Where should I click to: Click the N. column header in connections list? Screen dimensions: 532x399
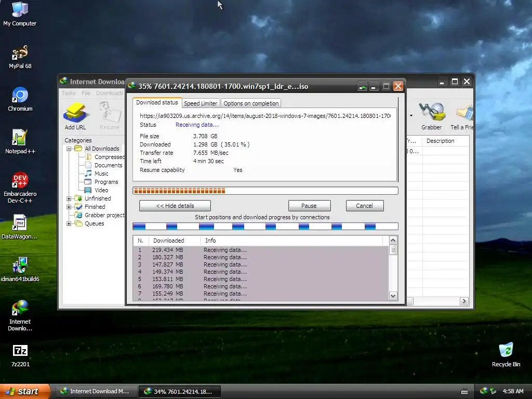141,241
